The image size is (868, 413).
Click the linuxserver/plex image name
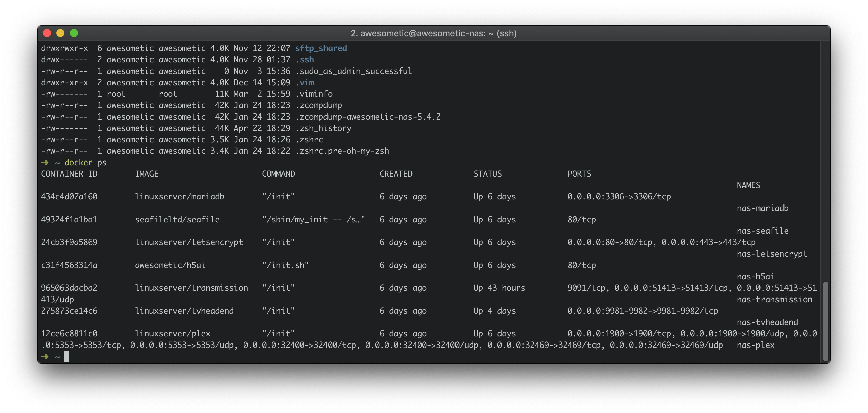click(x=173, y=333)
